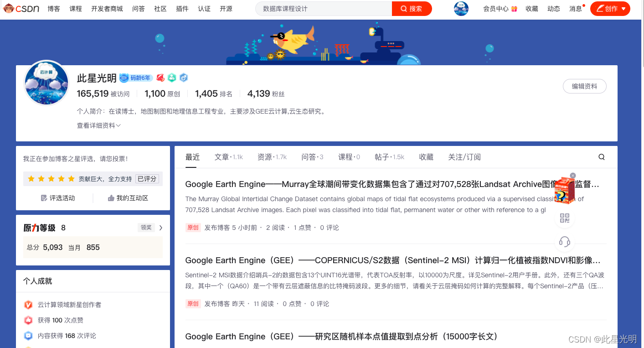This screenshot has height=348, width=644.
Task: Open 消息 notifications
Action: coord(576,9)
